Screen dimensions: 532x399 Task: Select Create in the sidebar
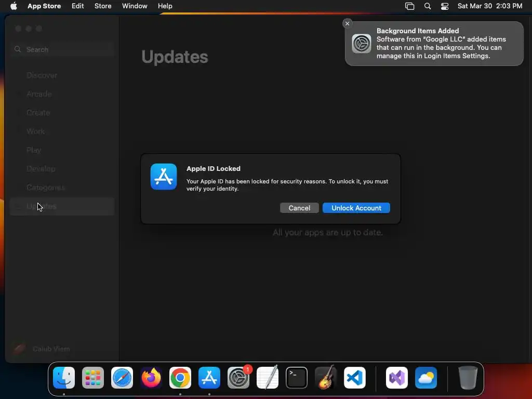click(62, 113)
